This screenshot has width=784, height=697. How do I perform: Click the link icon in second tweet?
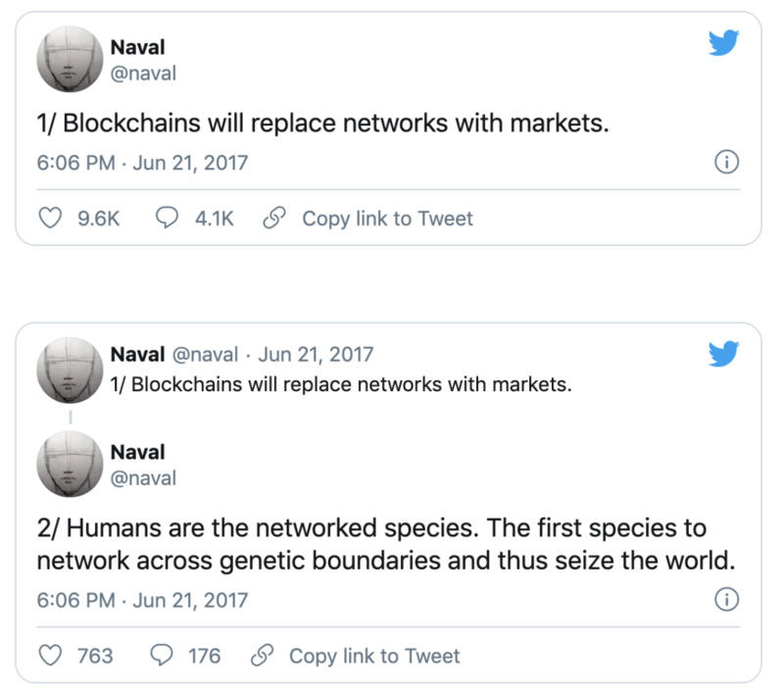click(261, 655)
